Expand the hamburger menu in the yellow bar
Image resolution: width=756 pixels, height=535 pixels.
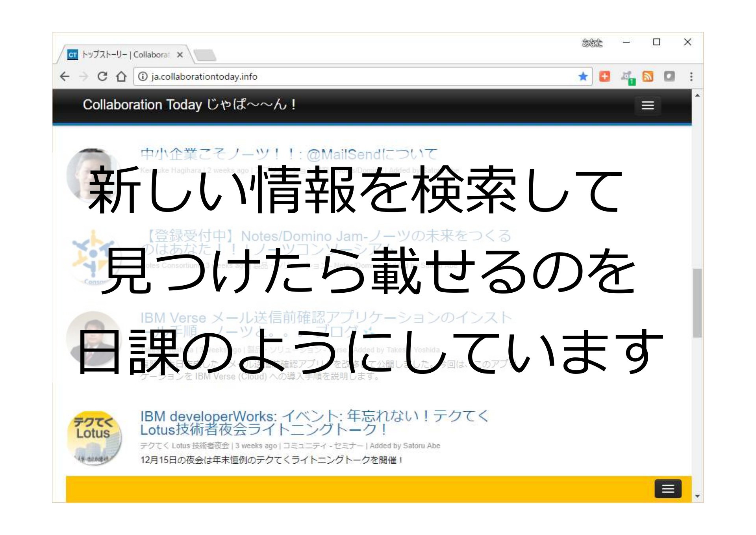click(668, 489)
